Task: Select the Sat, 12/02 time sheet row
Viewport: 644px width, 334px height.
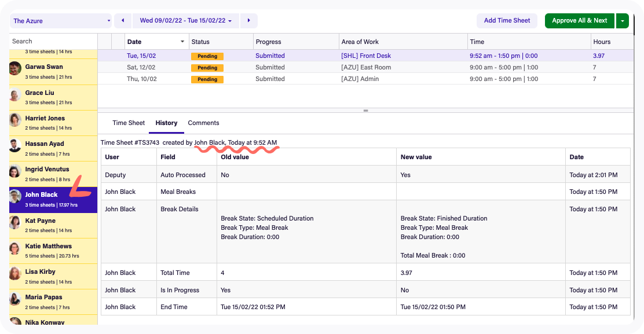Action: (365, 67)
